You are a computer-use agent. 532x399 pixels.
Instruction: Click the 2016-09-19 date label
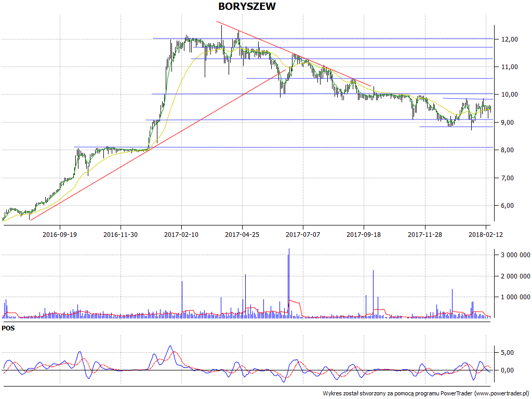tap(60, 234)
